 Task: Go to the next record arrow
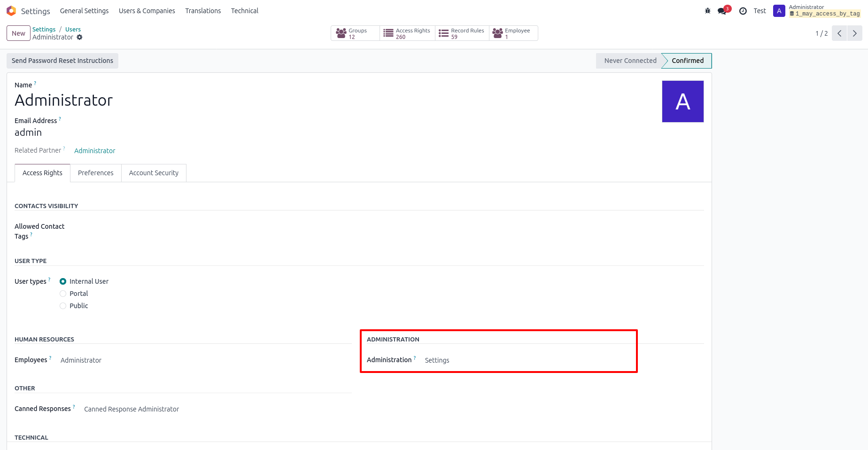(854, 33)
